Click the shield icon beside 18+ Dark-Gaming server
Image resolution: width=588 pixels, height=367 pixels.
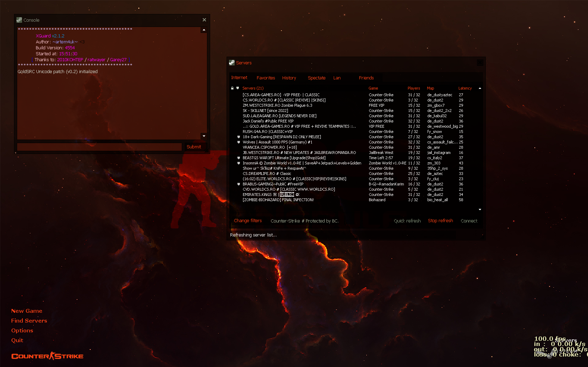238,137
